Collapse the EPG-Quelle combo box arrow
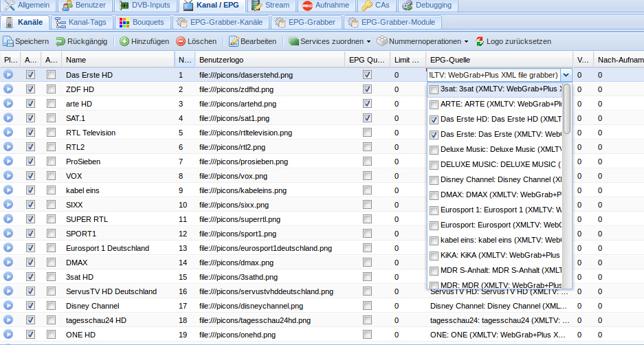This screenshot has height=345, width=644. tap(566, 75)
